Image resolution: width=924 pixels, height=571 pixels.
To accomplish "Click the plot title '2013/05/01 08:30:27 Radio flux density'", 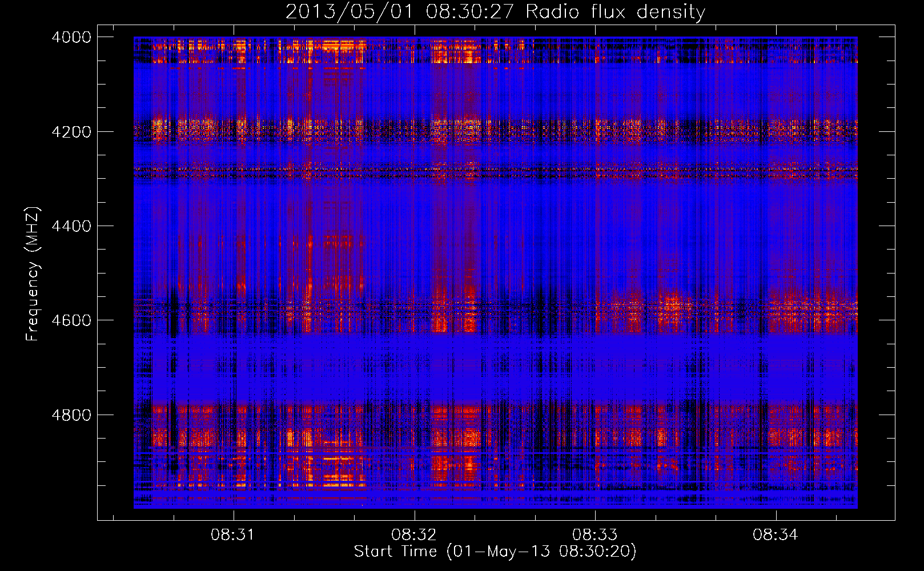I will [495, 12].
